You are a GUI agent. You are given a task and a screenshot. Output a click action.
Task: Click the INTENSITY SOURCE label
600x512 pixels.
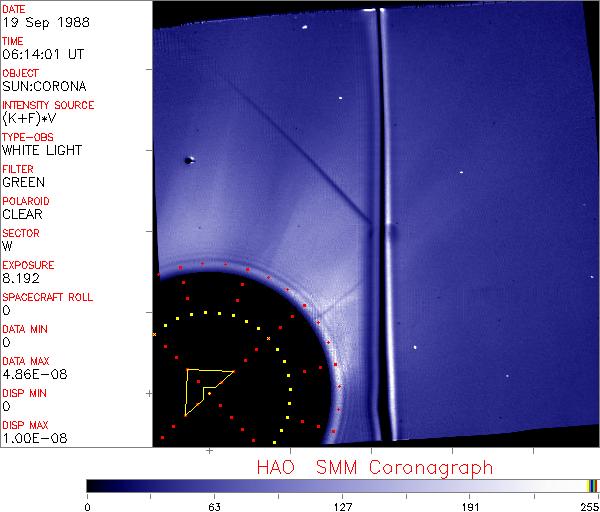pos(48,105)
